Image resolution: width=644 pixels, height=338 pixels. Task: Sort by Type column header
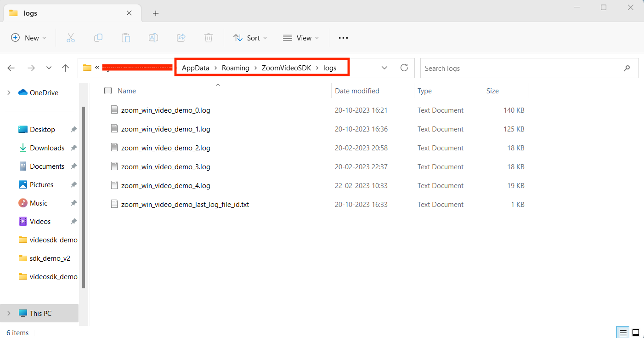click(424, 91)
